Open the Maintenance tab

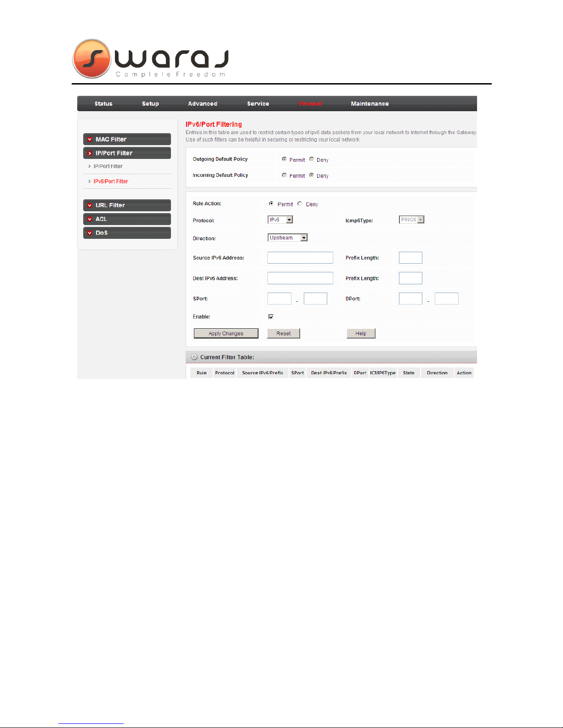click(370, 104)
